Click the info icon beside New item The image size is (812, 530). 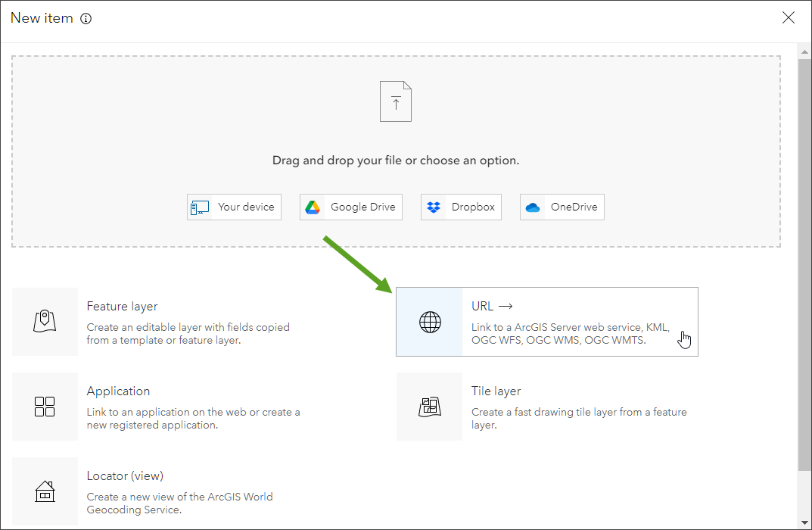[x=86, y=19]
